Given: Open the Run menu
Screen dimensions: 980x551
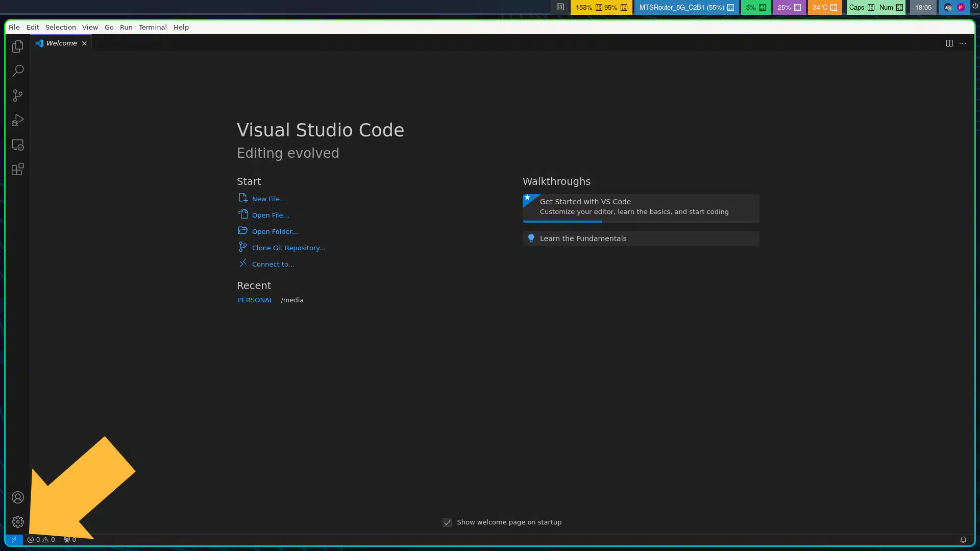Looking at the screenshot, I should coord(126,28).
